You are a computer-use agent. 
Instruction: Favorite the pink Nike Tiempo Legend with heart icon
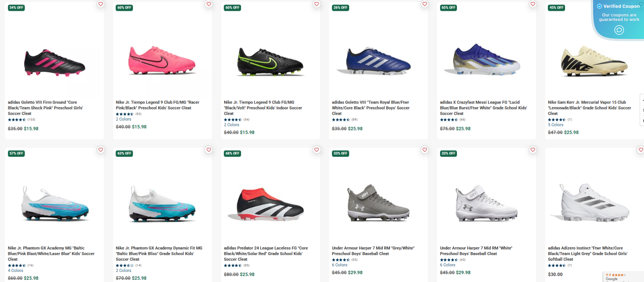coord(208,4)
